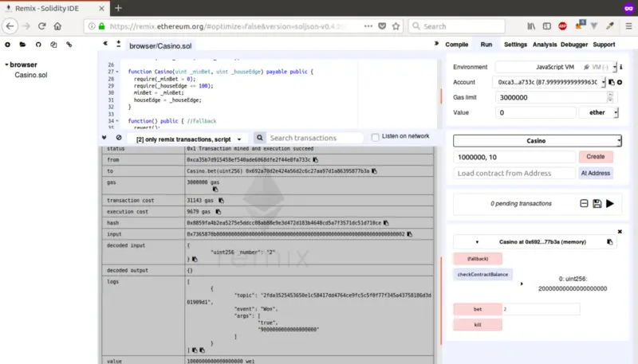
Task: Run the recorded transactions with the play icon
Action: point(610,204)
